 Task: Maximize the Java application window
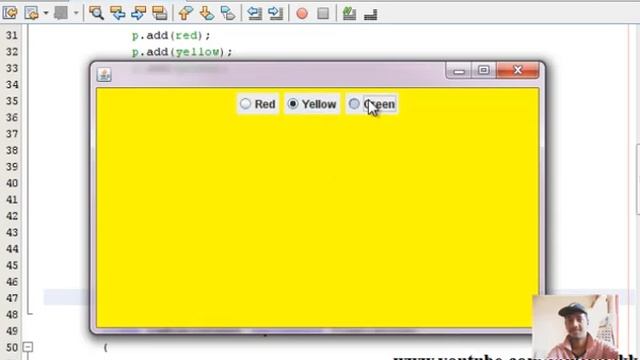click(484, 70)
